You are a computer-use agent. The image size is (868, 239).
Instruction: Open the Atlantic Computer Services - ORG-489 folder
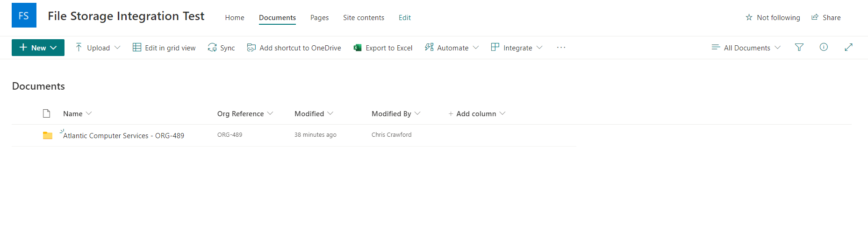123,136
